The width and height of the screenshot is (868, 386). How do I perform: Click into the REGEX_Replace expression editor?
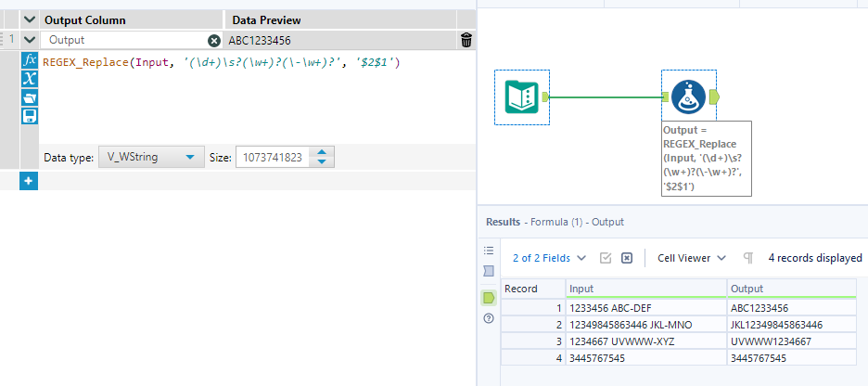[255, 96]
